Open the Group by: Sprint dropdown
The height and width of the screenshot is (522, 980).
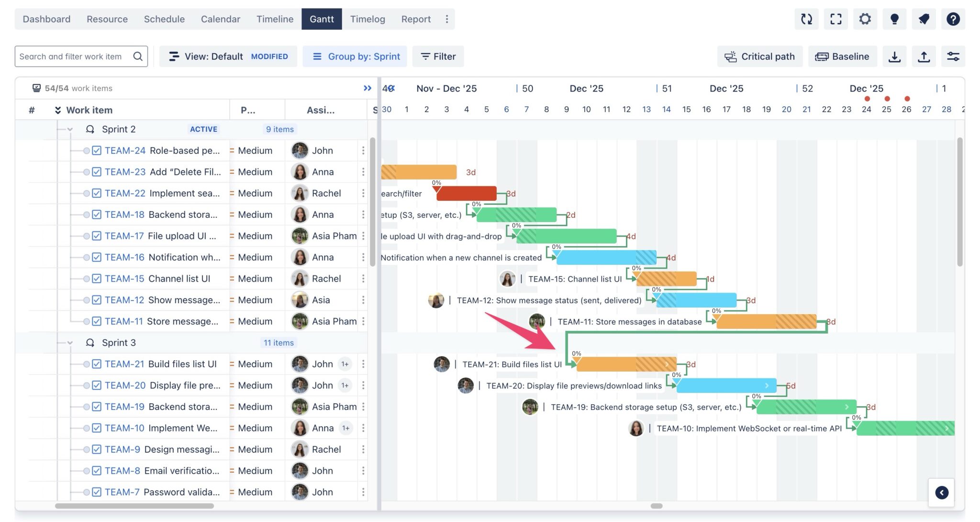tap(355, 56)
